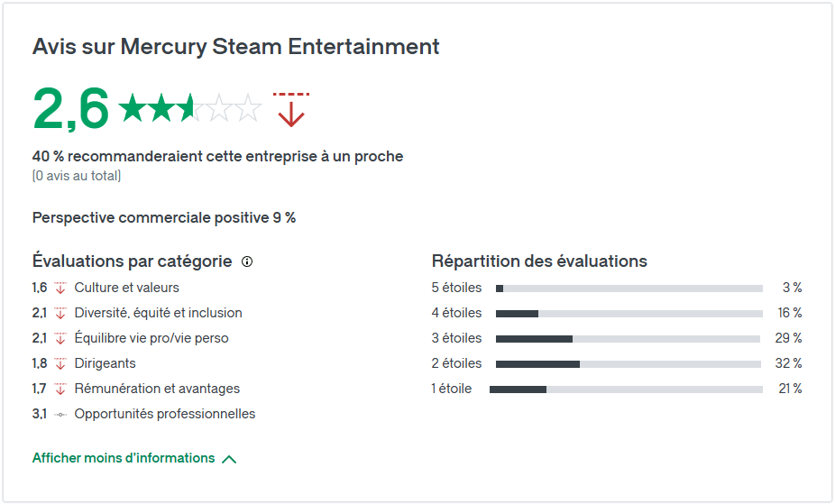The width and height of the screenshot is (835, 504).
Task: Click the down-arrow icon next to Dirigeants
Action: [60, 363]
